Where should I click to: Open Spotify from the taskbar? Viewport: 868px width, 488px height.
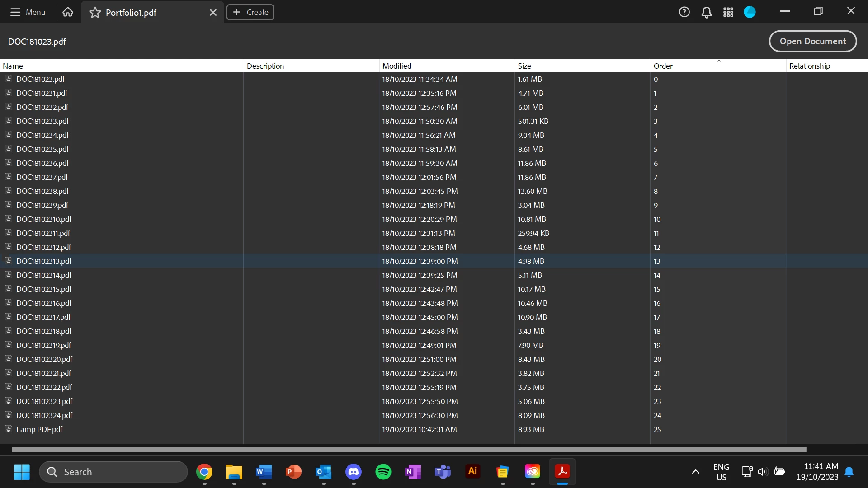pyautogui.click(x=383, y=472)
